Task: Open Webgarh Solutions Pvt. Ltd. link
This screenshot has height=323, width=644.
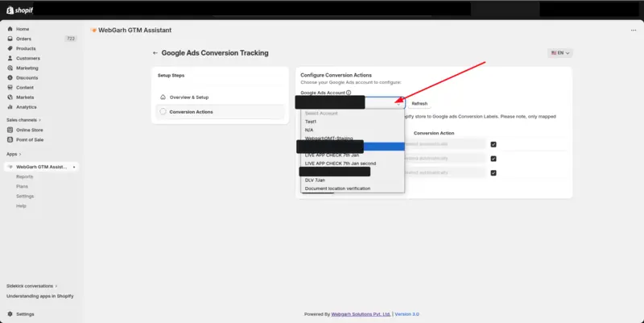Action: (x=361, y=314)
